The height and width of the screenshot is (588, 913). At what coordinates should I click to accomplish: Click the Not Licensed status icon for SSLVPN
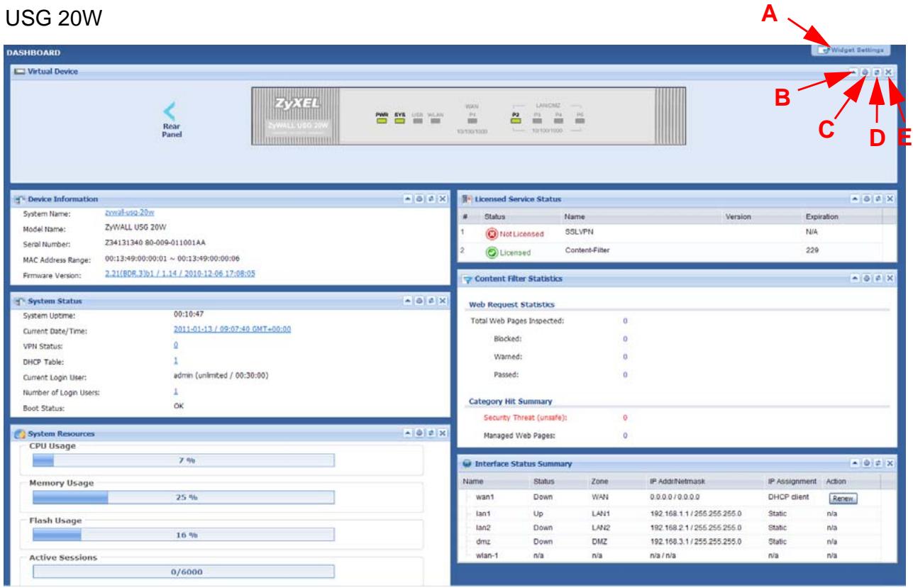(x=490, y=233)
